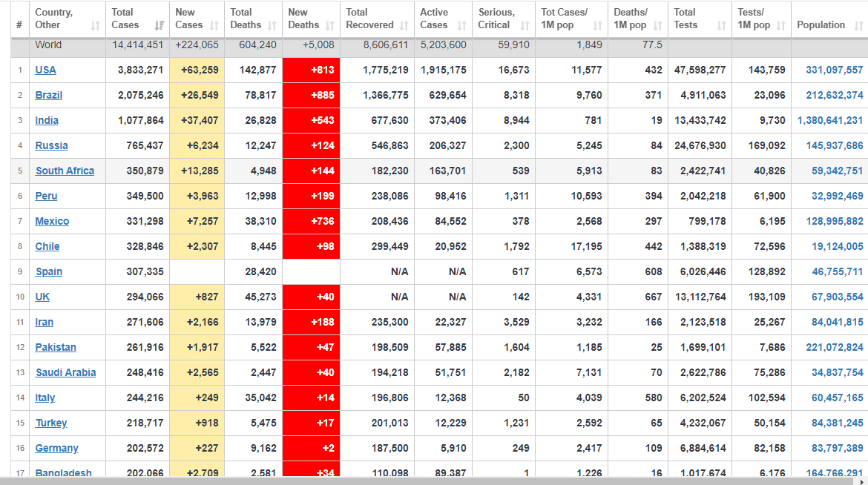Image resolution: width=868 pixels, height=485 pixels.
Task: Click the Russia link
Action: (x=51, y=145)
